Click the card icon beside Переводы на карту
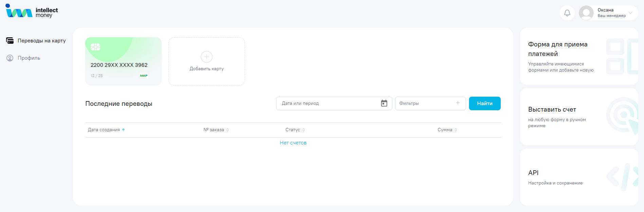This screenshot has width=644, height=212. click(10, 41)
